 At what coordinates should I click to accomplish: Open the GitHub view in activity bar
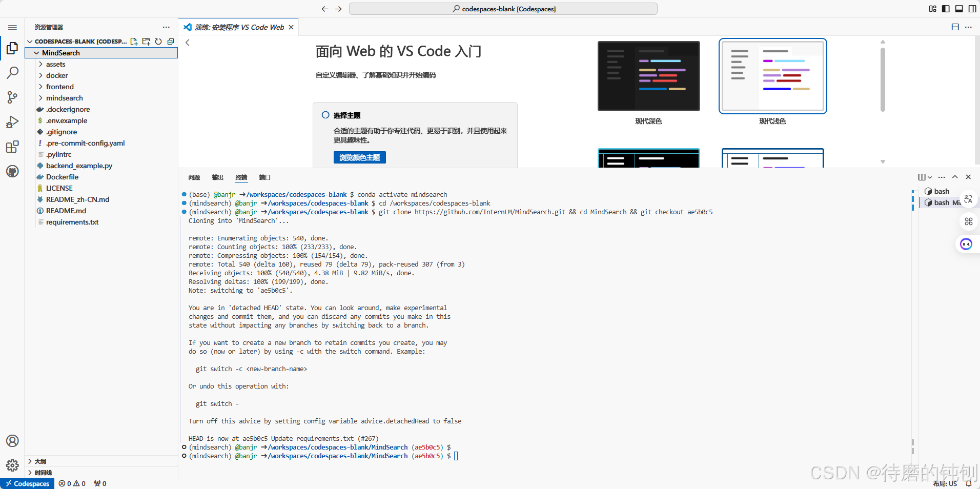pos(12,171)
